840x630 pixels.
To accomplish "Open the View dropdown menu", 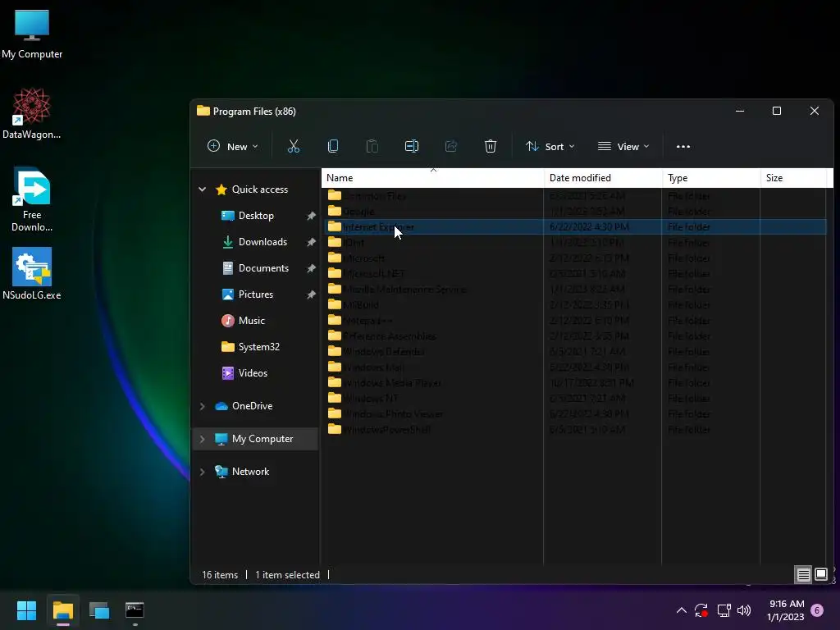I will [623, 146].
